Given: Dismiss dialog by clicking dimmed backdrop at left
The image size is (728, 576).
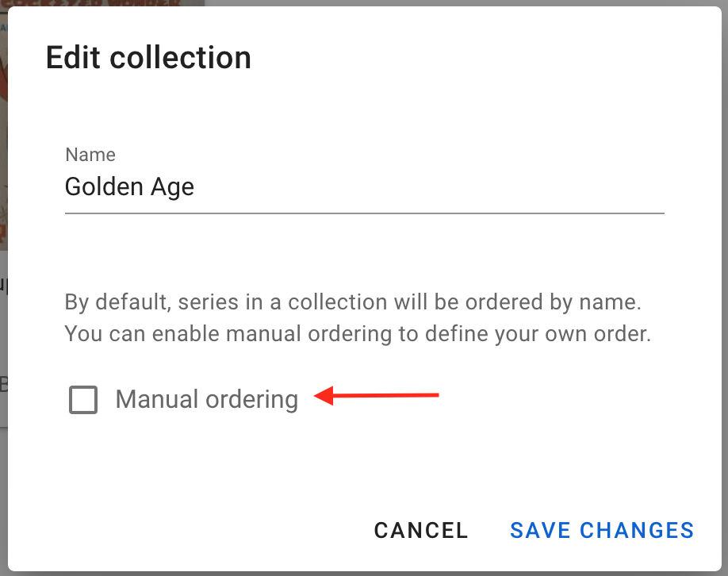Looking at the screenshot, I should click(3, 492).
